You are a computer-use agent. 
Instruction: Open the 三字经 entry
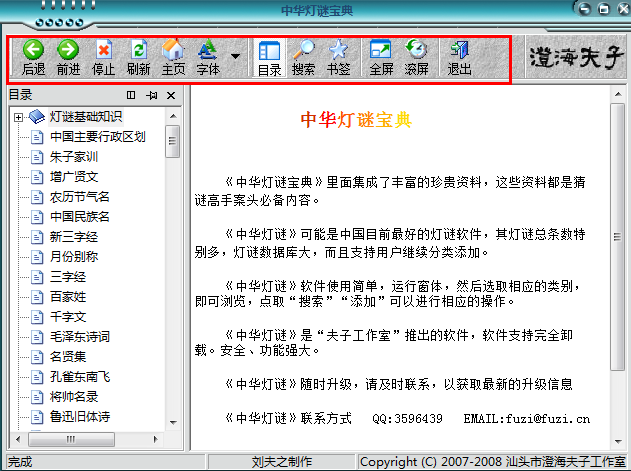68,277
